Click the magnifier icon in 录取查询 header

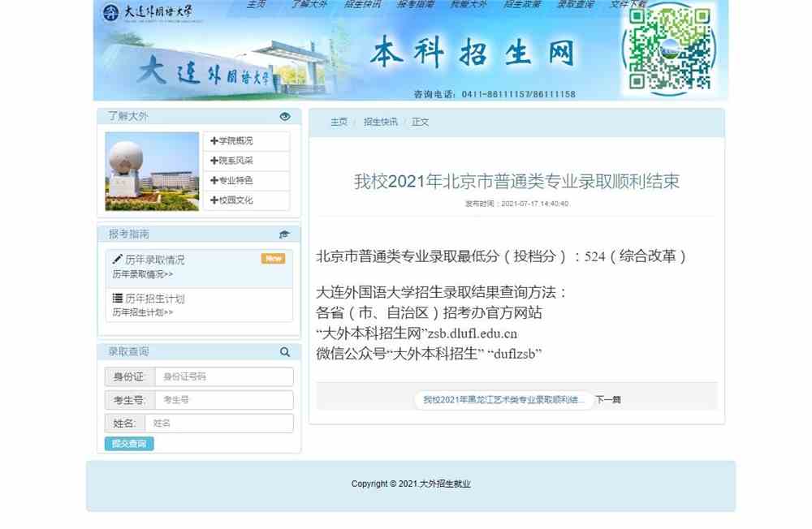click(x=285, y=352)
